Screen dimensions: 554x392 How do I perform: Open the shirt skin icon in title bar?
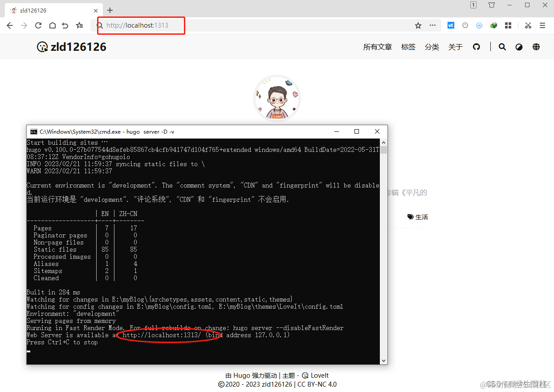coord(492,5)
